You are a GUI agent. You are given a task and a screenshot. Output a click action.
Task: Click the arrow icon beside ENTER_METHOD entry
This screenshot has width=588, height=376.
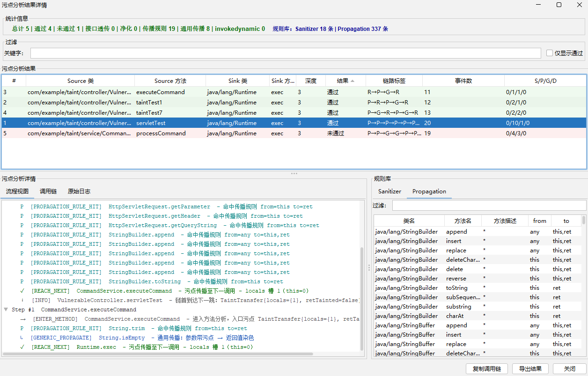(22, 319)
